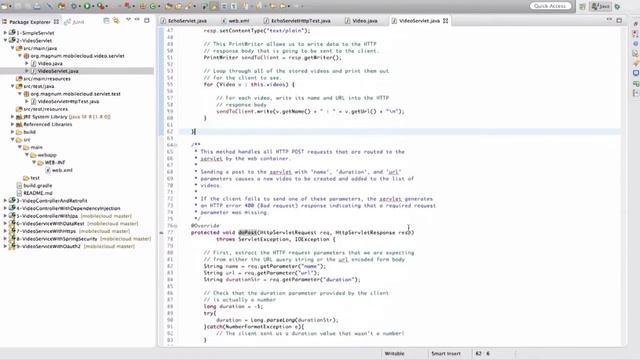Expand the JRE System Library node

tap(13, 117)
